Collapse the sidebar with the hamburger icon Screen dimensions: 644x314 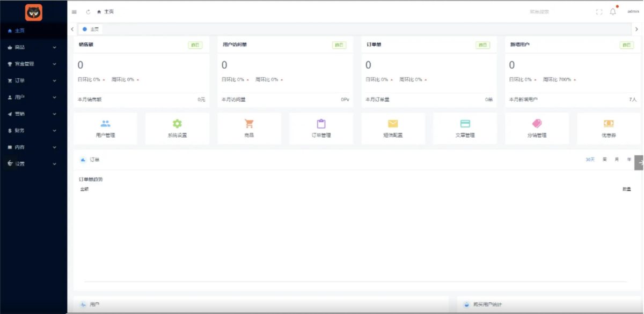click(x=74, y=12)
